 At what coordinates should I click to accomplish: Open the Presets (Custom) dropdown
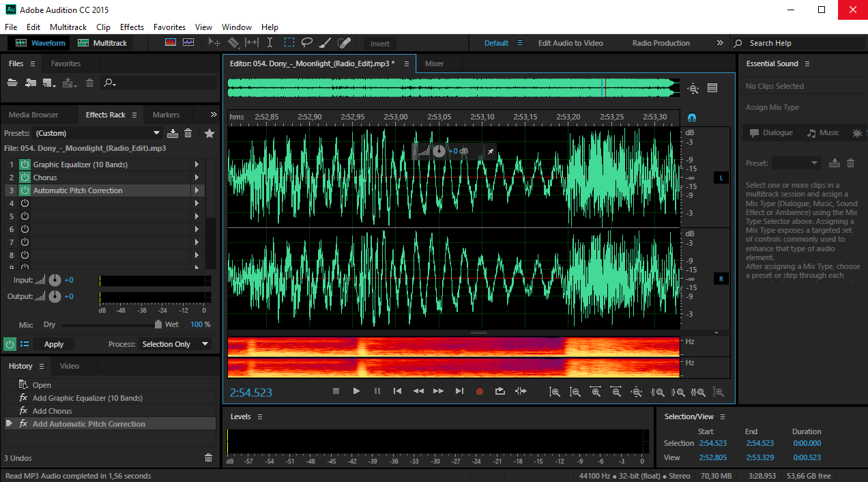pos(97,133)
